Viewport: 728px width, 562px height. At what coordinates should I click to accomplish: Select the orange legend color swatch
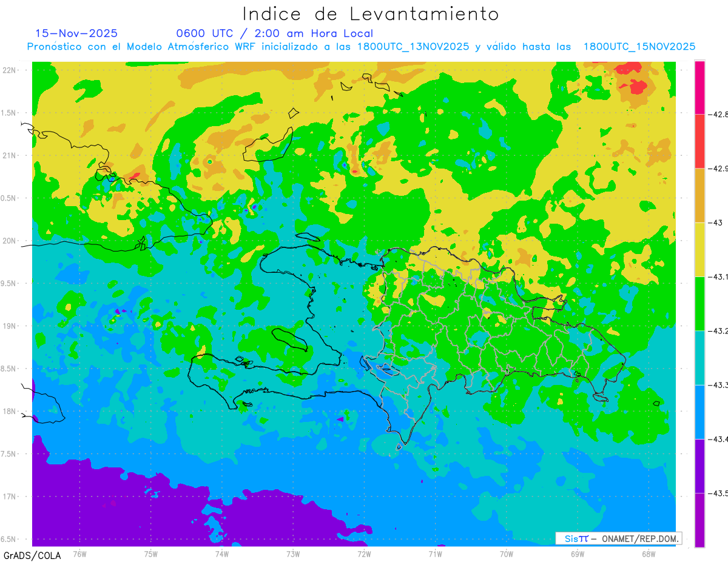click(x=699, y=195)
